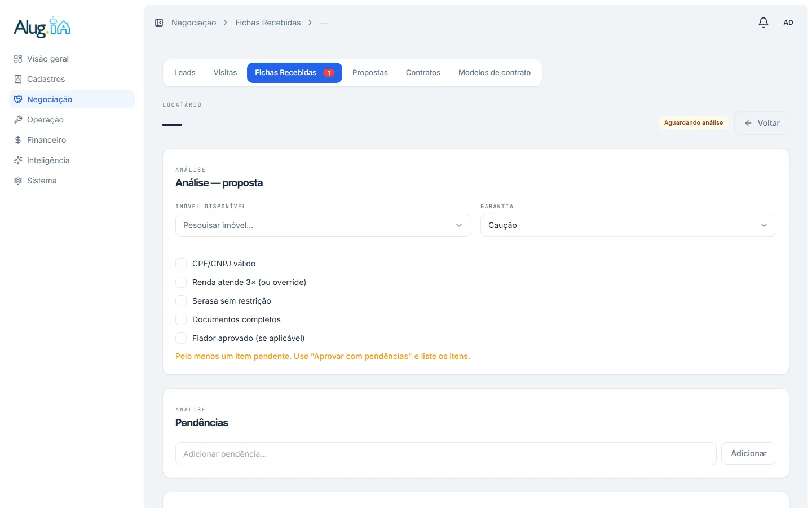Click the Operação wrench icon
The width and height of the screenshot is (812, 508).
[x=18, y=120]
